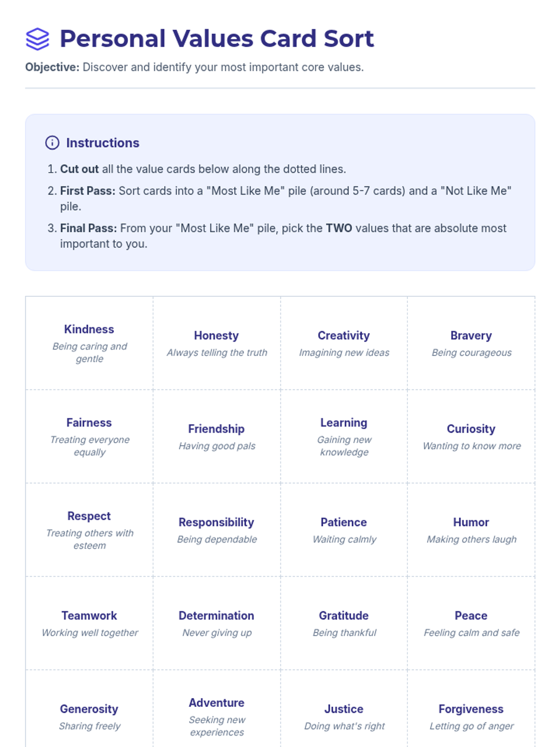Click the Personal Values Card Sort heading
The height and width of the screenshot is (747, 560).
tap(217, 39)
